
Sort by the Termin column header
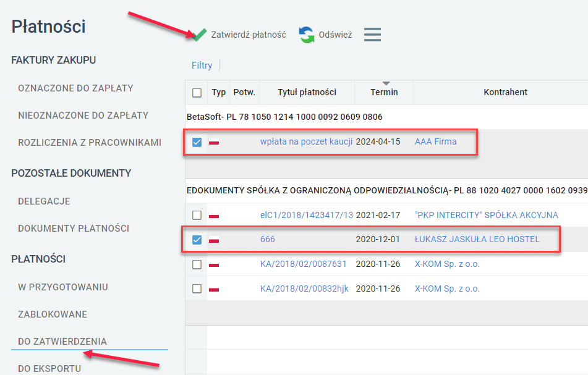[x=384, y=92]
